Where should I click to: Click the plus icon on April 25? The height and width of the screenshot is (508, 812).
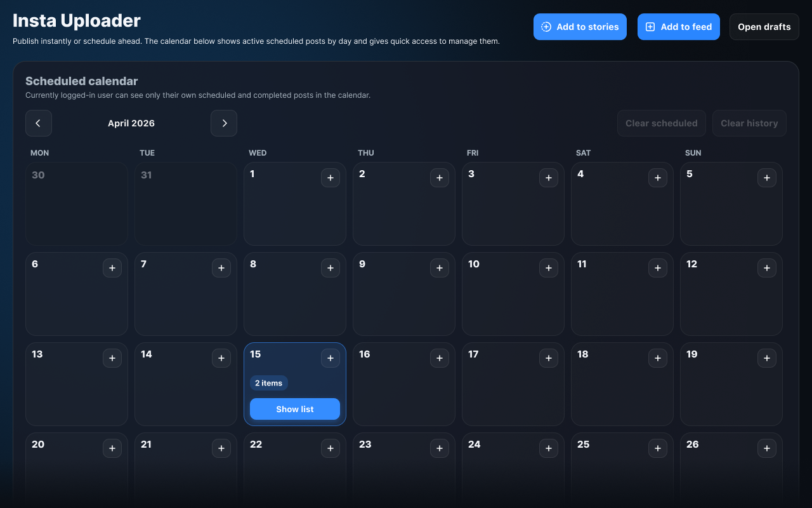[x=658, y=448]
